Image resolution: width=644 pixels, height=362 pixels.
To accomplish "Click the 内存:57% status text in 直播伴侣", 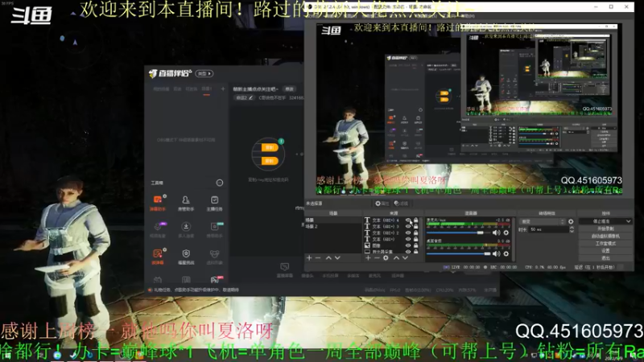I will [x=467, y=290].
